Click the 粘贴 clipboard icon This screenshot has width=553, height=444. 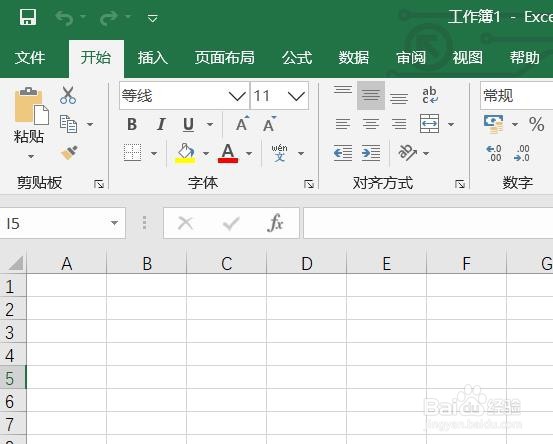coord(31,106)
